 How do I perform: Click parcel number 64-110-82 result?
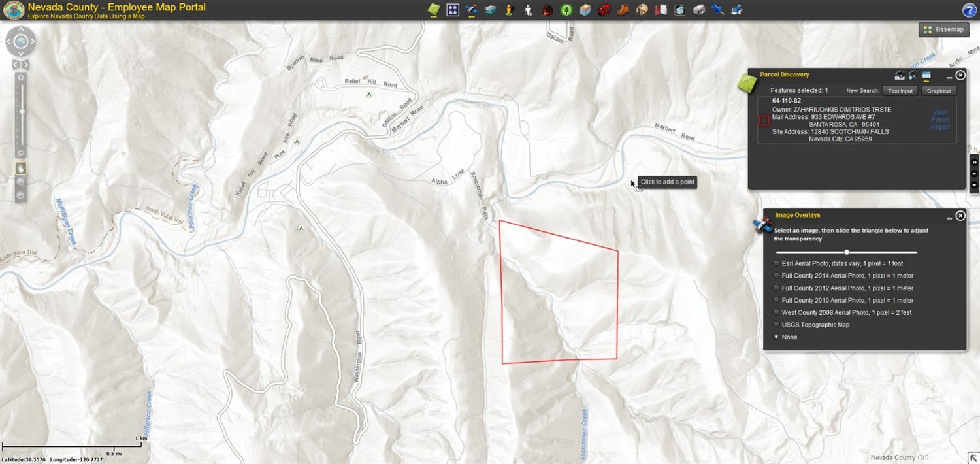(786, 101)
